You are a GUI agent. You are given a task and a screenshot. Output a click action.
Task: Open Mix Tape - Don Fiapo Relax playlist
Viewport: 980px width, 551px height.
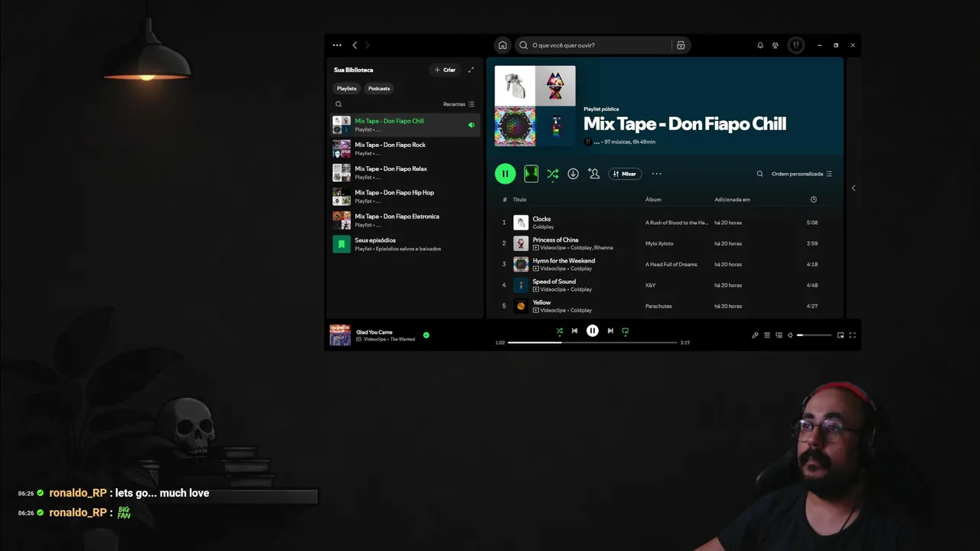click(405, 172)
